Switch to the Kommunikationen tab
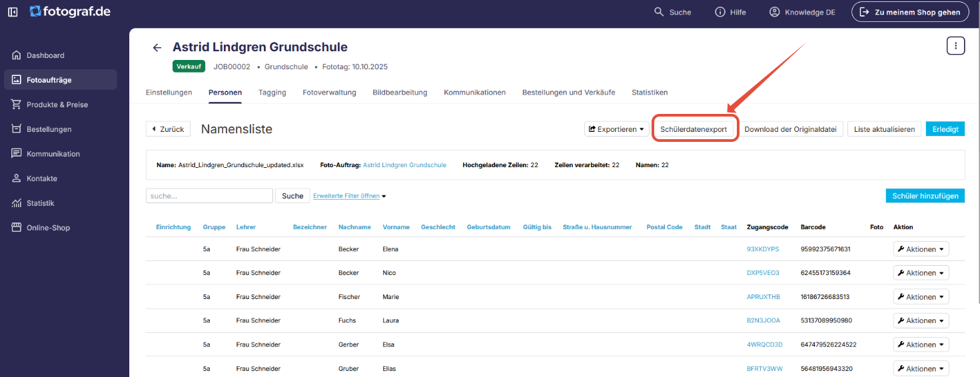The height and width of the screenshot is (377, 980). [475, 93]
